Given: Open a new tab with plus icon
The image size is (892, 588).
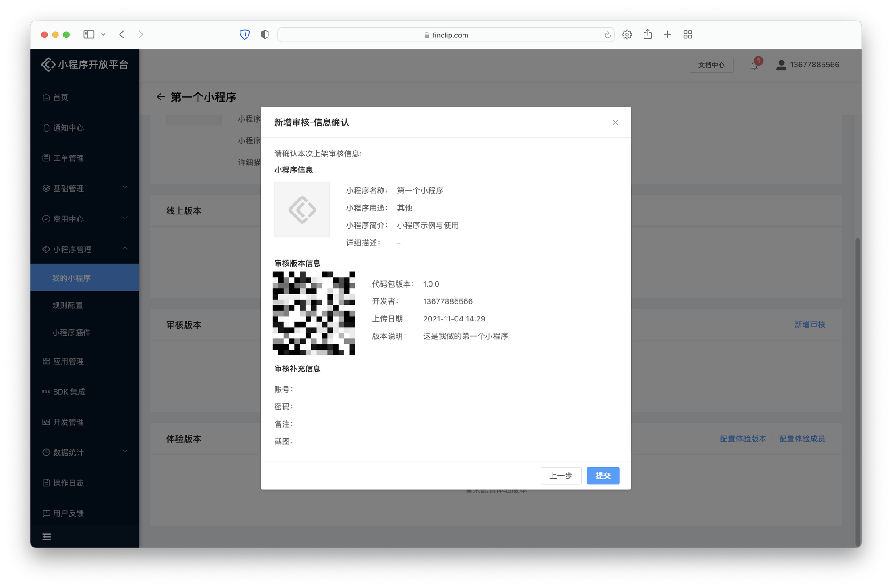Looking at the screenshot, I should pyautogui.click(x=667, y=34).
